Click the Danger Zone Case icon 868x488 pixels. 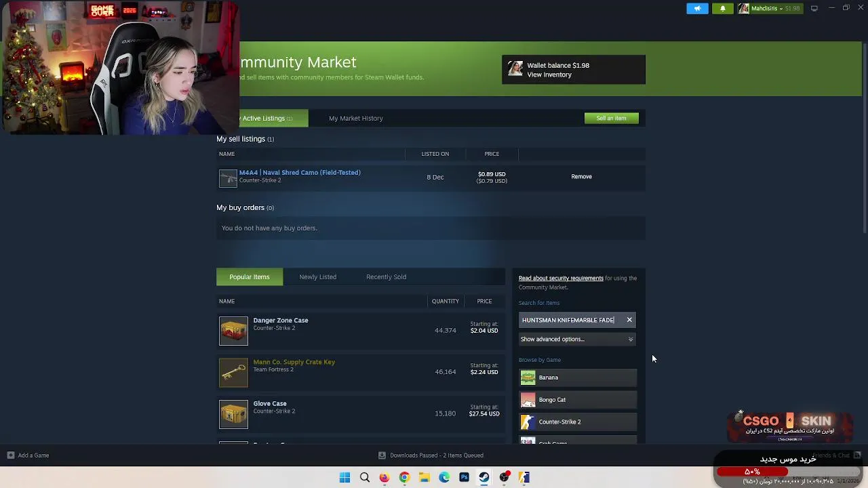tap(233, 331)
